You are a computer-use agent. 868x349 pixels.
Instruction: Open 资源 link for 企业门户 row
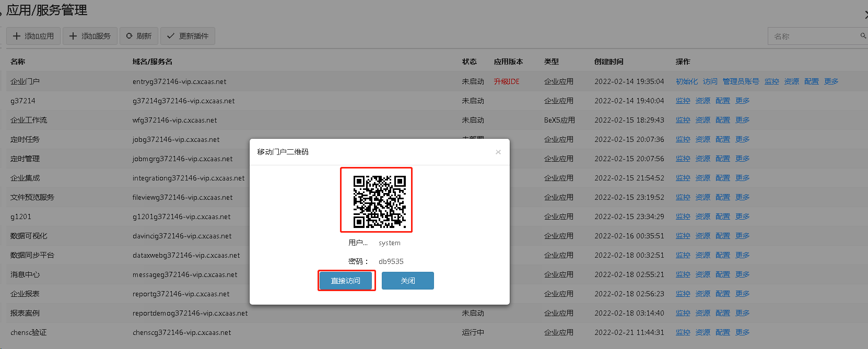pyautogui.click(x=792, y=81)
